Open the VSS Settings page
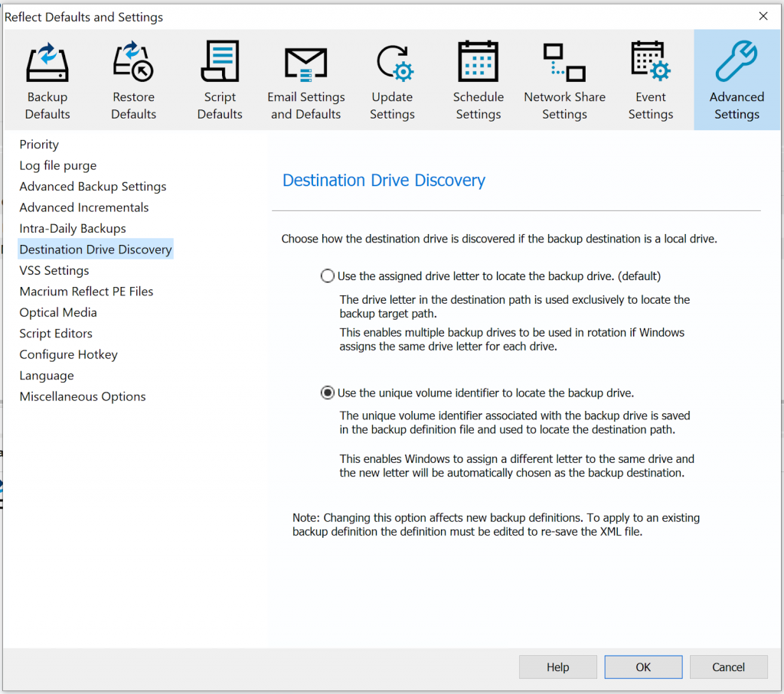The image size is (784, 694). [x=54, y=270]
